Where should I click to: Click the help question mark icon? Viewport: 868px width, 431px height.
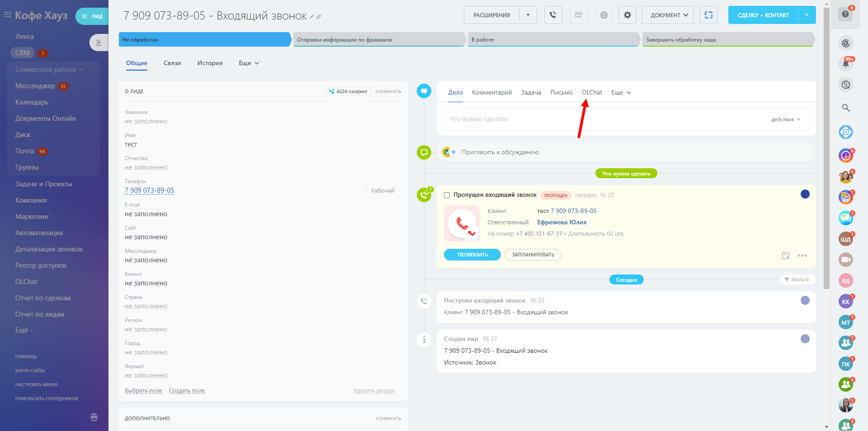click(x=845, y=14)
